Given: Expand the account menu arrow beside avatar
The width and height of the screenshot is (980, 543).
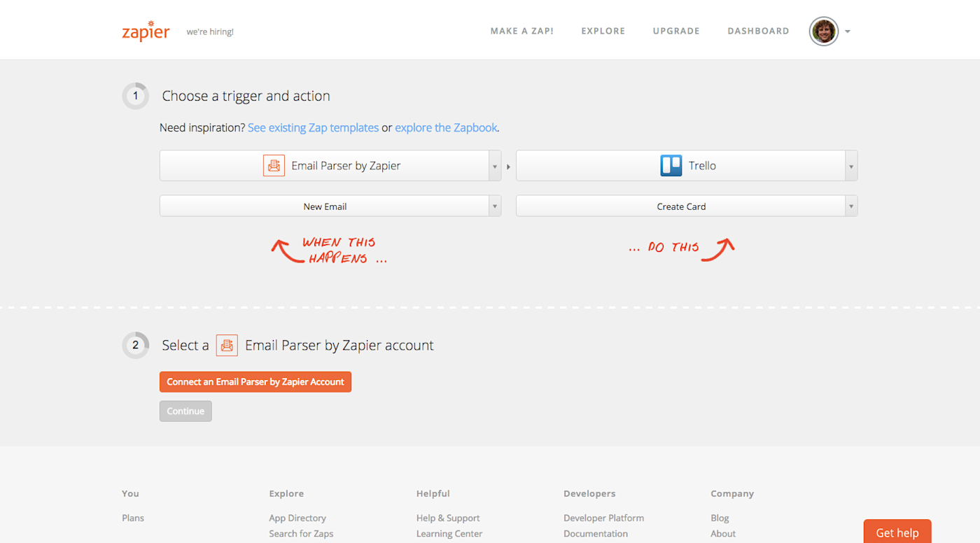Looking at the screenshot, I should 848,31.
